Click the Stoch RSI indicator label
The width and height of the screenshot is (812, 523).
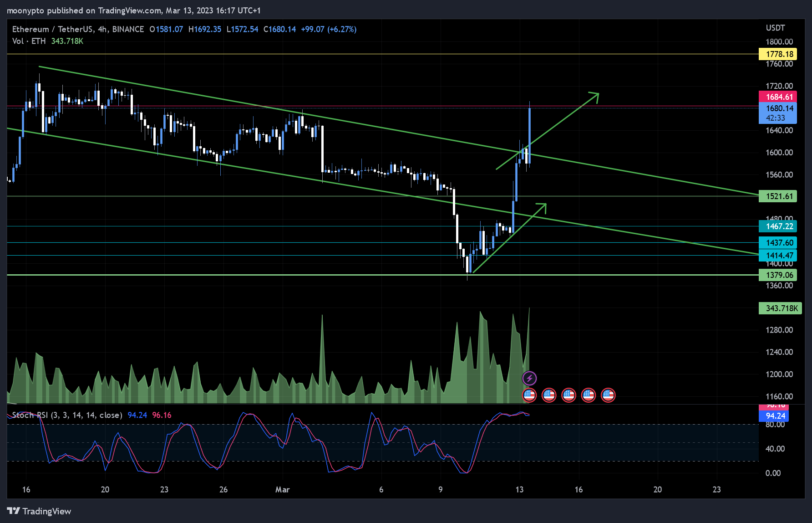67,415
